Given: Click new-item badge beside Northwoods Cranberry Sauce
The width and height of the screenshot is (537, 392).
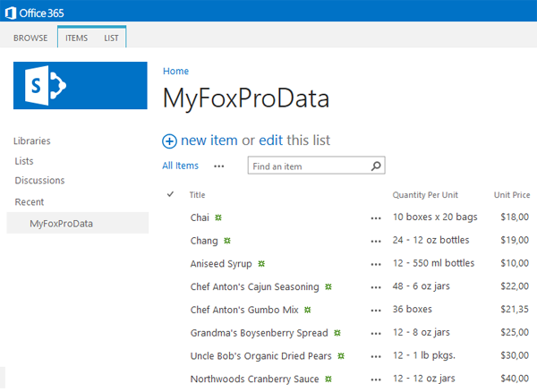Looking at the screenshot, I should tap(328, 379).
